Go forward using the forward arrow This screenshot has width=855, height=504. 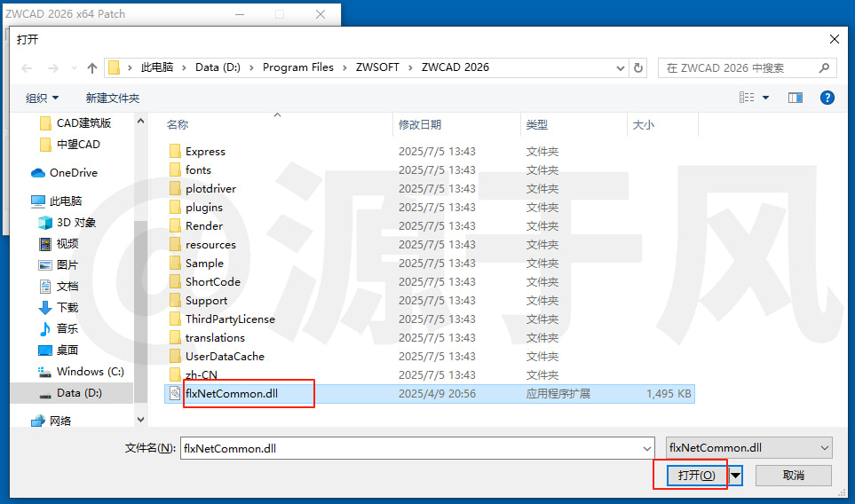pyautogui.click(x=53, y=68)
